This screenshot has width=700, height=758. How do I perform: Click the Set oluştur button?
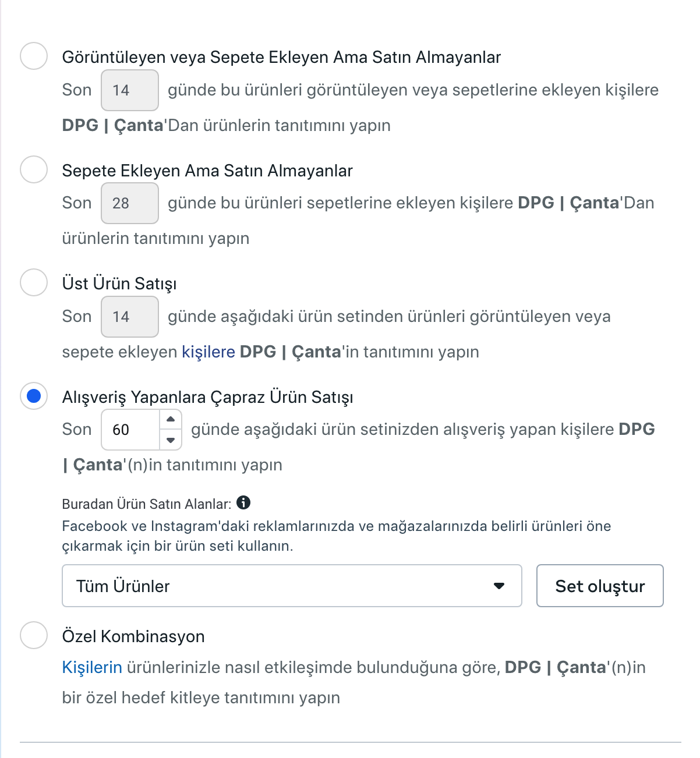tap(600, 586)
